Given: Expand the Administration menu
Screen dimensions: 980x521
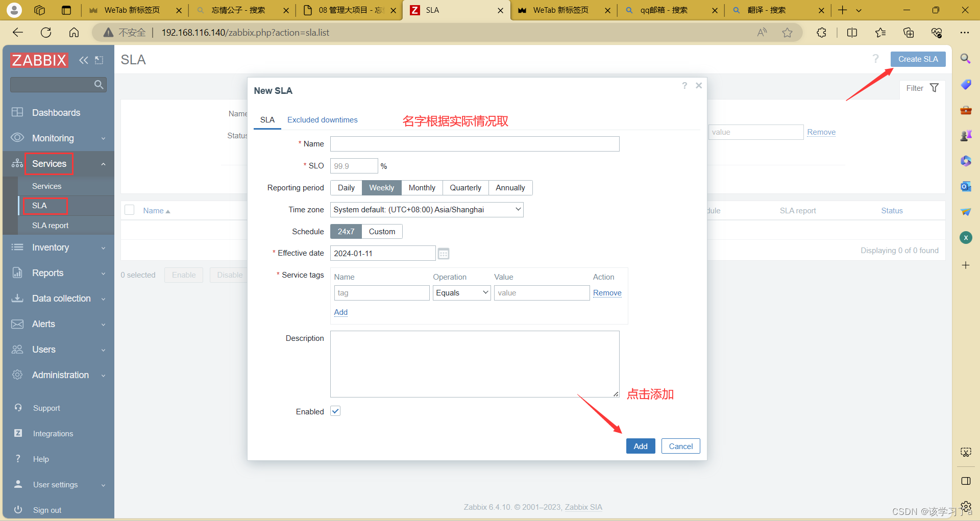Looking at the screenshot, I should click(x=59, y=375).
